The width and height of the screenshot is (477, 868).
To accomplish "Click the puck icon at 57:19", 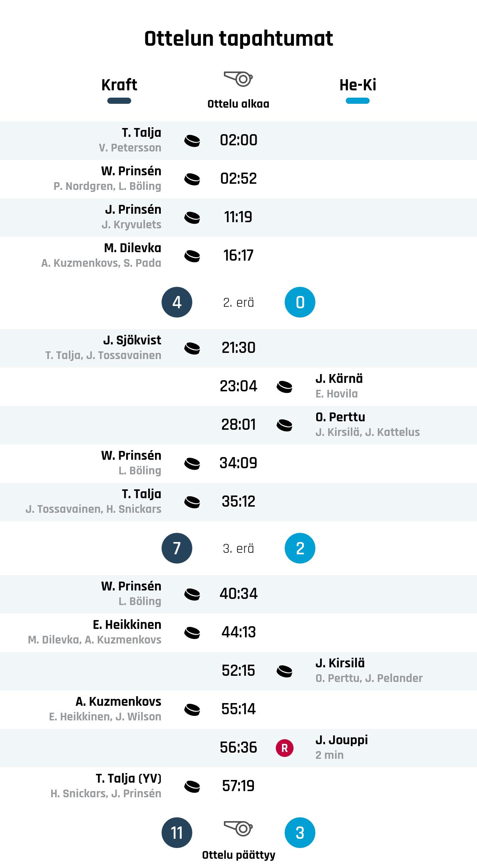I will [x=192, y=787].
